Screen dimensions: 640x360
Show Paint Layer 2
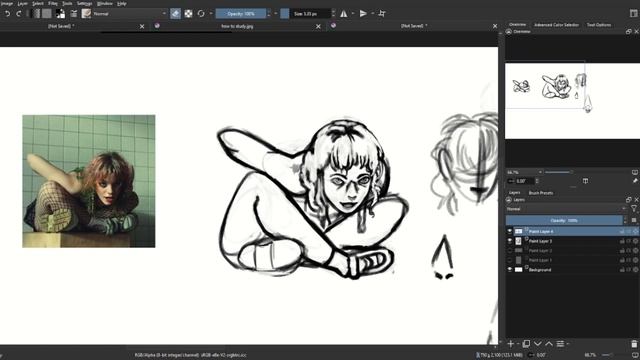510,251
